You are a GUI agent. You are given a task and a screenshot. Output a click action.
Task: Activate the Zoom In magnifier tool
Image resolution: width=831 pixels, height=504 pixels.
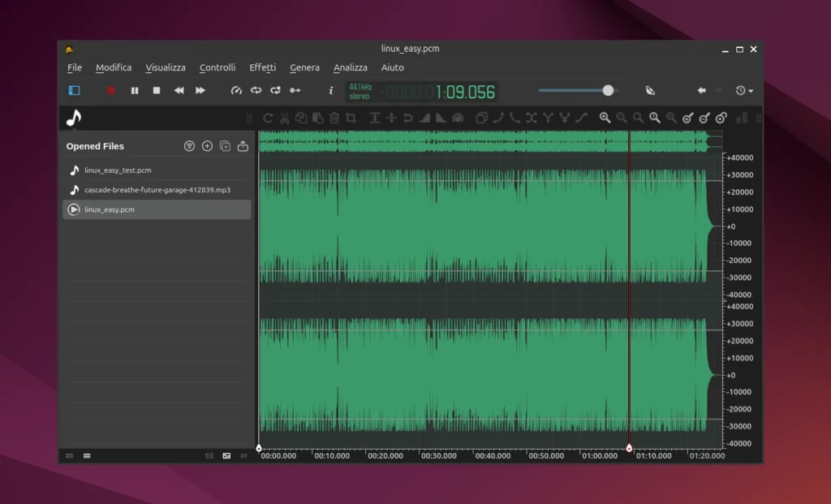click(x=605, y=118)
